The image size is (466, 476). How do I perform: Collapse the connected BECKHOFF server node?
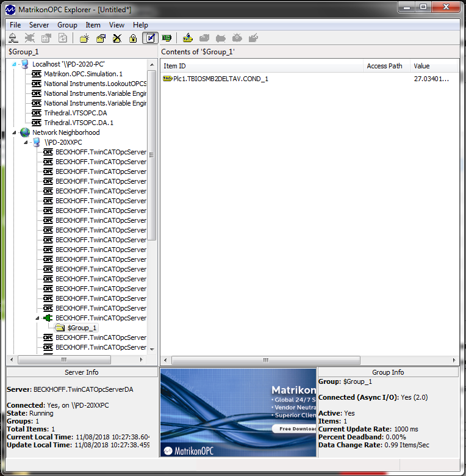click(37, 318)
